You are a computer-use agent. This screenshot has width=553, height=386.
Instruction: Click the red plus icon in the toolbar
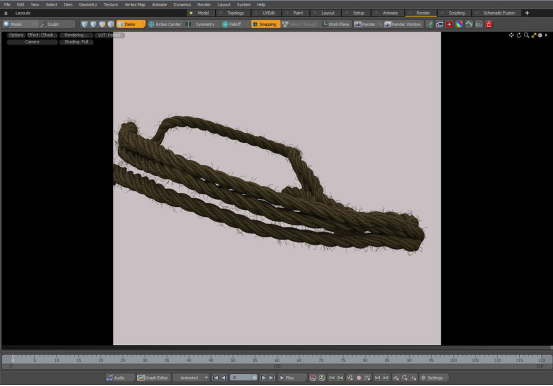point(449,24)
